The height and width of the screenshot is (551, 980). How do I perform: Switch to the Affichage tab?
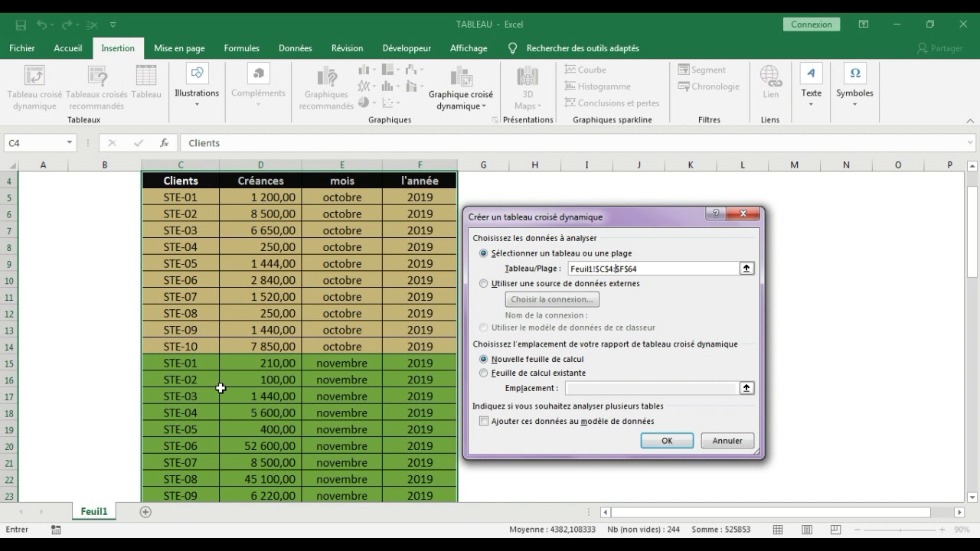point(469,48)
